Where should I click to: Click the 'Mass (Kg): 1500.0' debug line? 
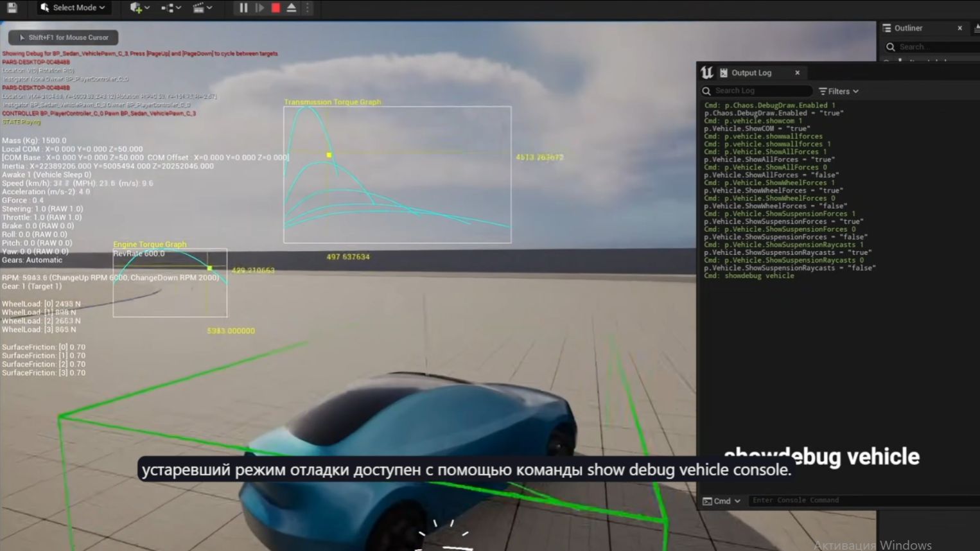click(x=34, y=140)
